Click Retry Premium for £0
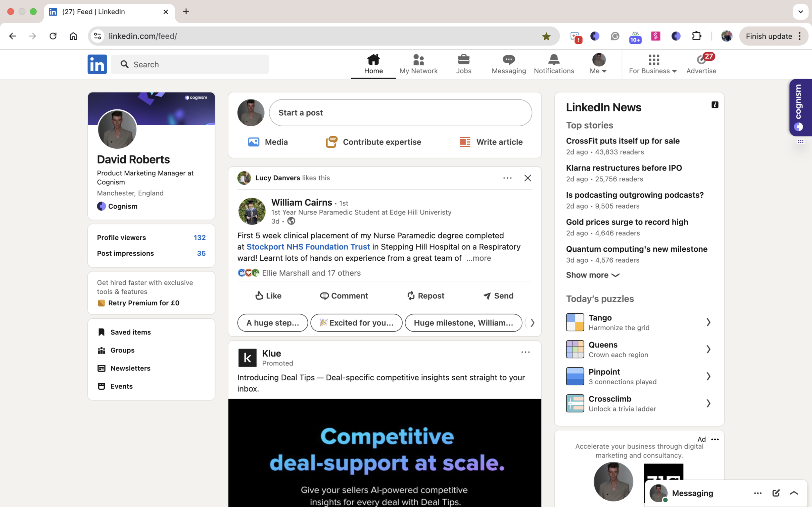Viewport: 812px width, 507px height. [143, 303]
